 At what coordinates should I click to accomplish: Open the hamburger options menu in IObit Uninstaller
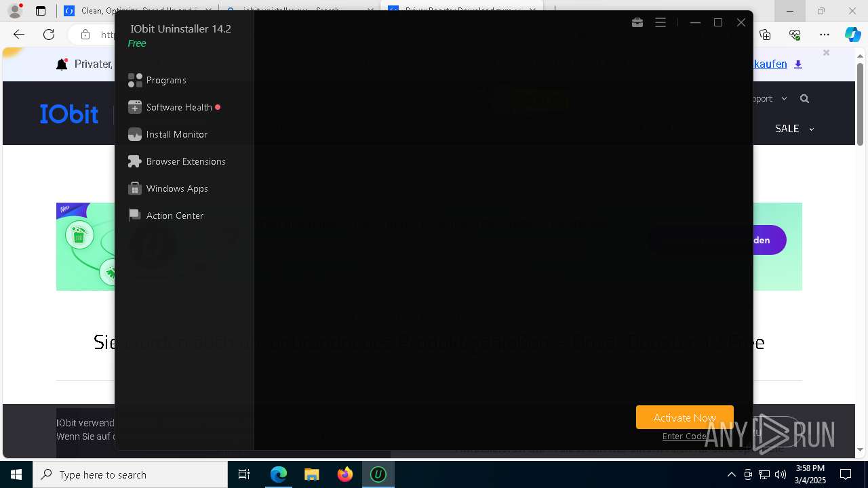(x=660, y=22)
